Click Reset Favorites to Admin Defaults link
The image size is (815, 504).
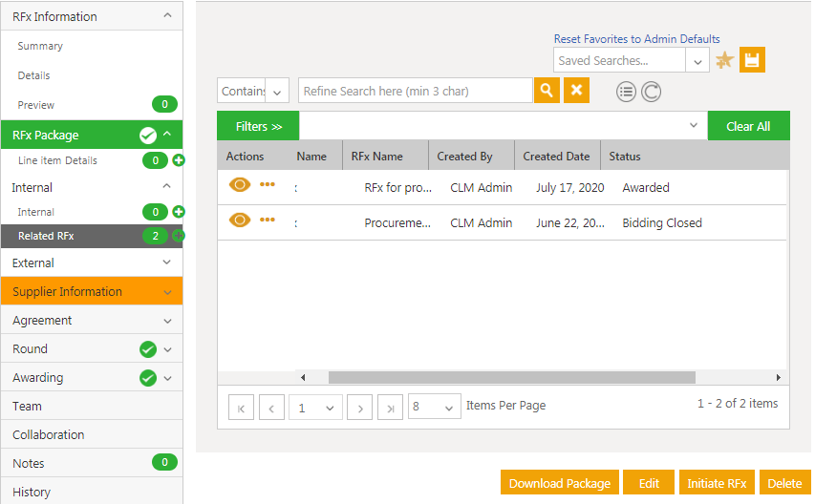636,39
